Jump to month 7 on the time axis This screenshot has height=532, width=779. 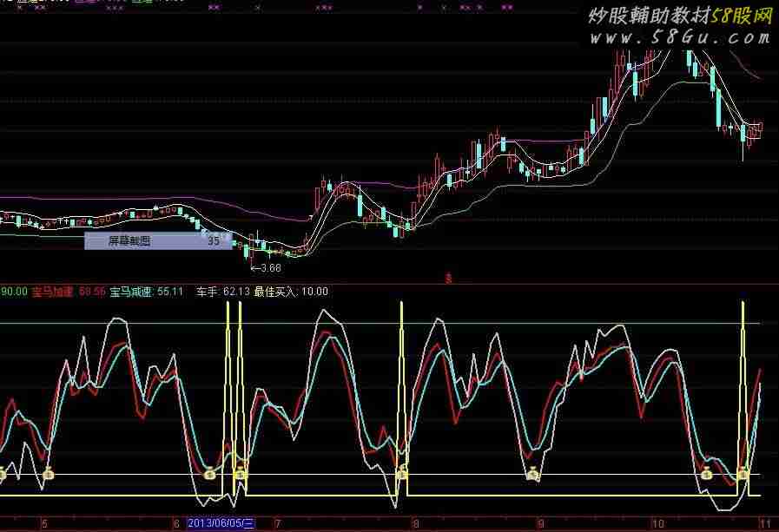[x=278, y=524]
